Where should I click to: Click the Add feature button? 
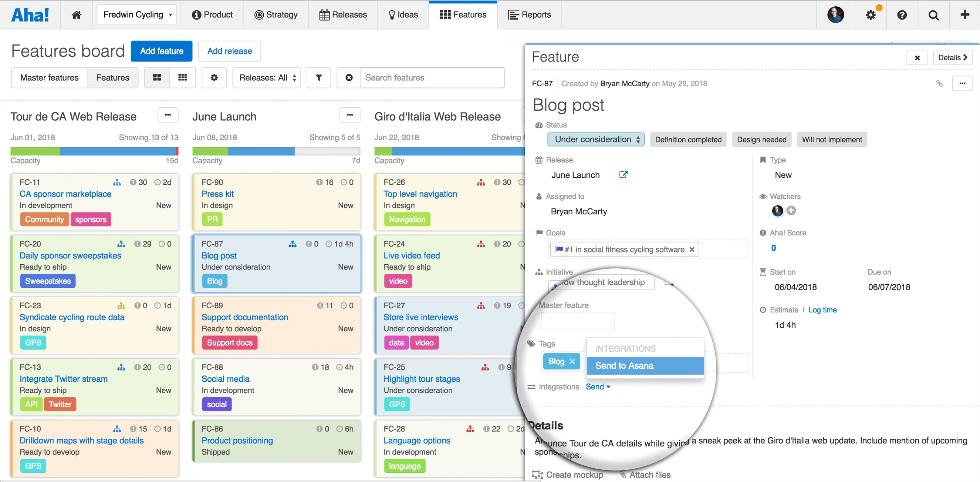[161, 51]
